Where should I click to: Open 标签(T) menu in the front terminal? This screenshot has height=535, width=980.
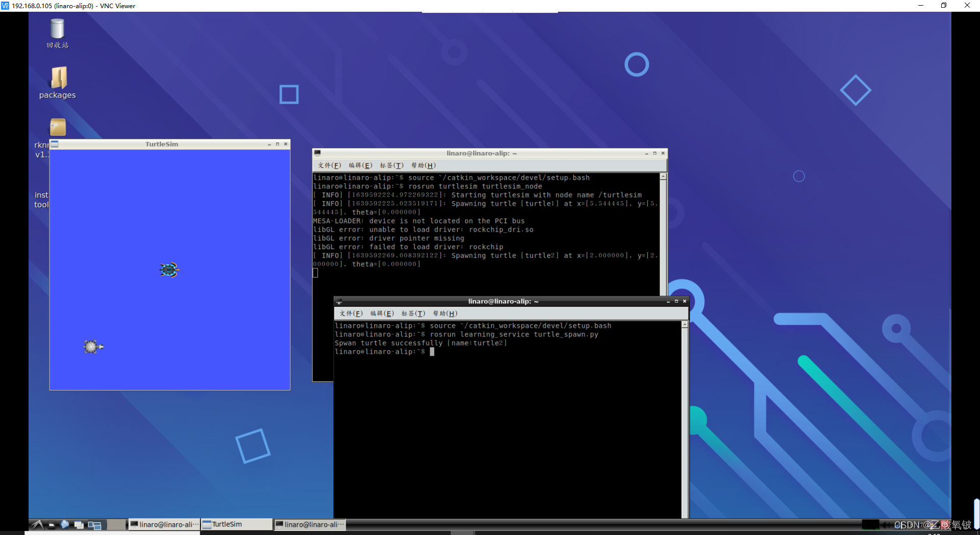click(413, 313)
